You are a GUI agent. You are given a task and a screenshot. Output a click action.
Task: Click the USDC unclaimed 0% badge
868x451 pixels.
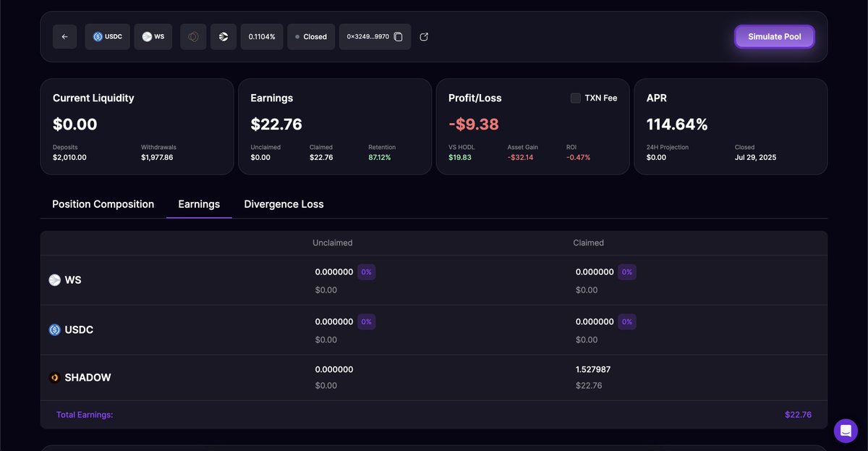coord(366,322)
